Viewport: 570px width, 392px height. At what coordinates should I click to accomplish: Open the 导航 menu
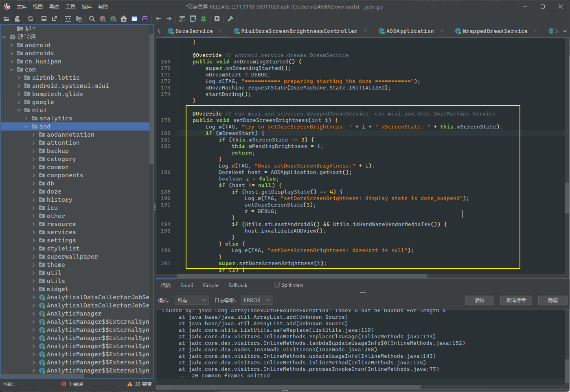(54, 7)
